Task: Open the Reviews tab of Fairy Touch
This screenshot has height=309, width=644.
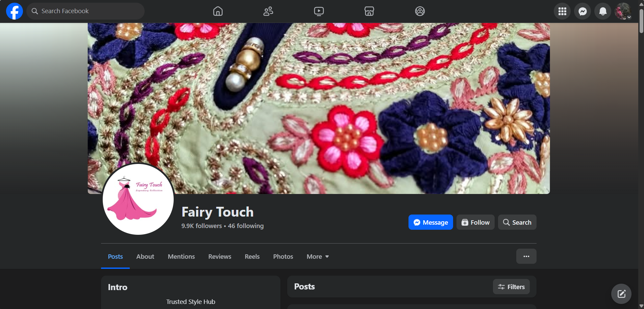Action: point(219,256)
